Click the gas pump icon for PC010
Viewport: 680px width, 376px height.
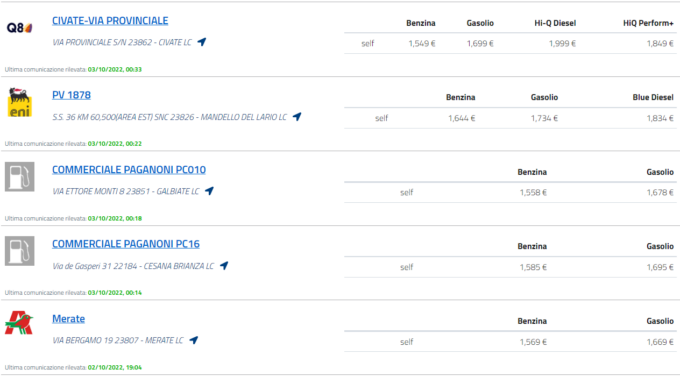tap(20, 177)
